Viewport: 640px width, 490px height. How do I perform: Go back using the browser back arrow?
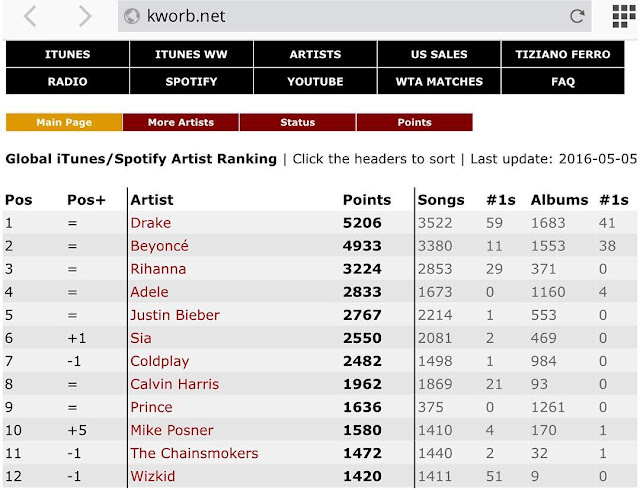click(x=31, y=16)
